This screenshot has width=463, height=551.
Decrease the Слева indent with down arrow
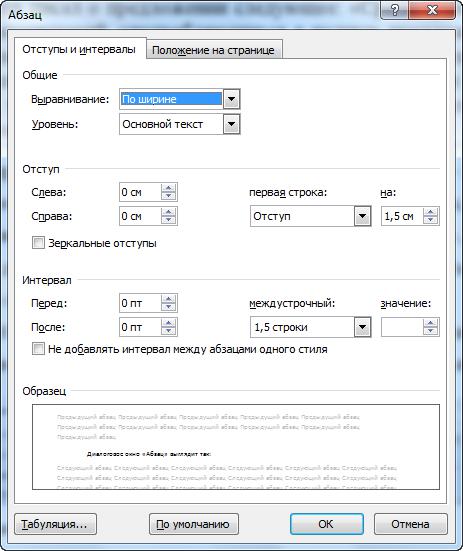(169, 196)
